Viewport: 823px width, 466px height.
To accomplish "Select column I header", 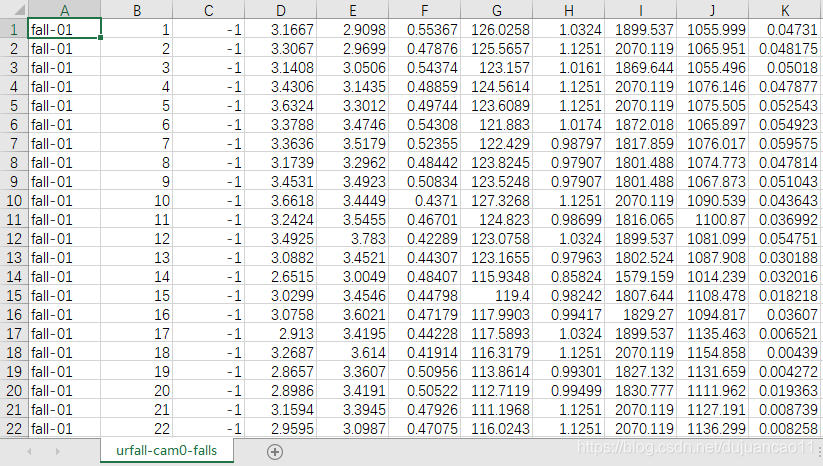I will coord(640,9).
